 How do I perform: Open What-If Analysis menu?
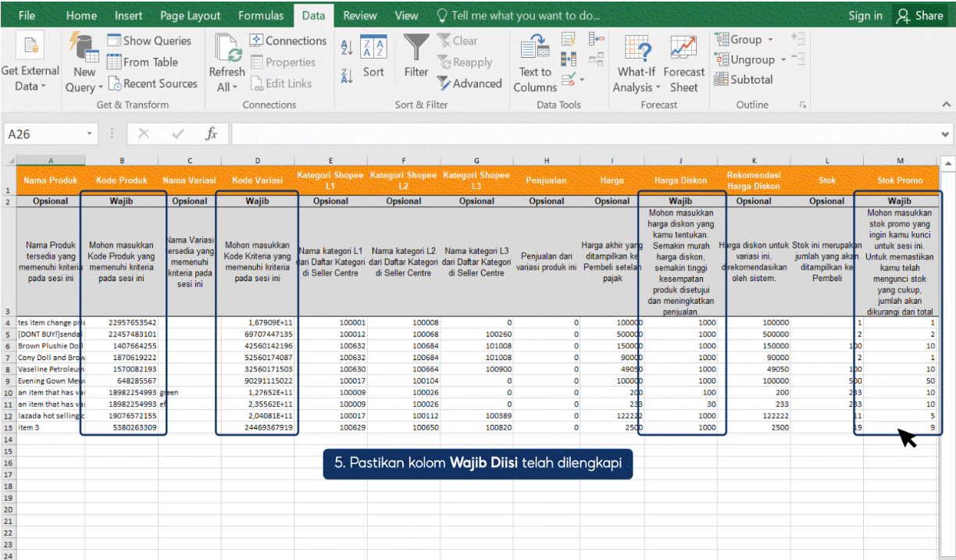tap(637, 65)
